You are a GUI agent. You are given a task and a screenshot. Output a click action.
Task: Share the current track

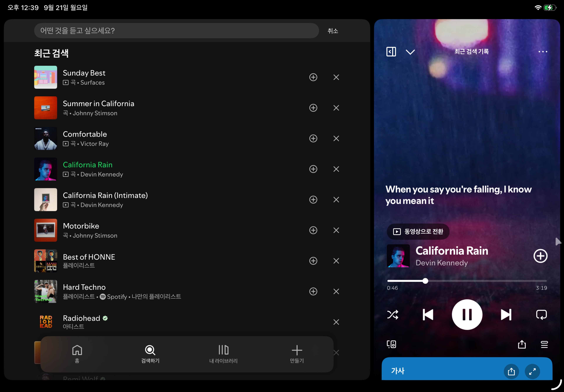522,344
